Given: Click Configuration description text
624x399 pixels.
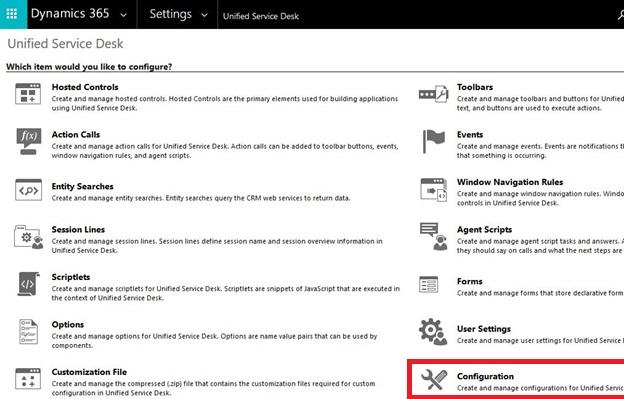Looking at the screenshot, I should tap(540, 388).
